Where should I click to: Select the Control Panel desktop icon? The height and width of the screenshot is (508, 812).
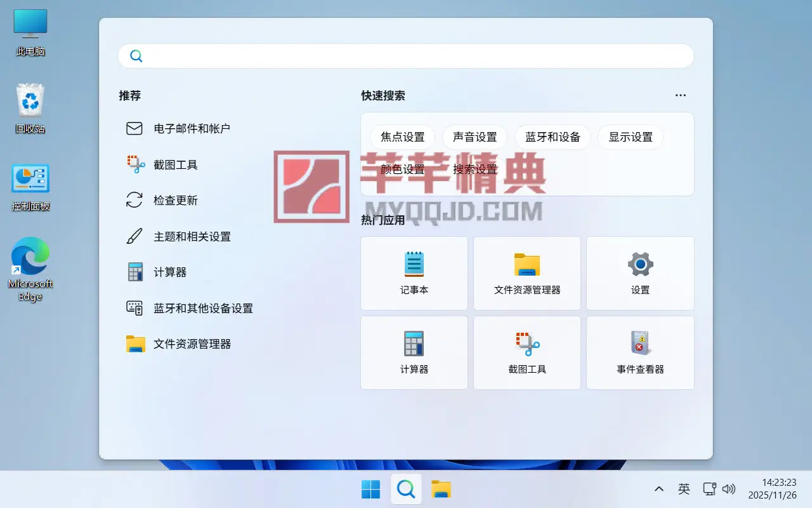click(30, 187)
